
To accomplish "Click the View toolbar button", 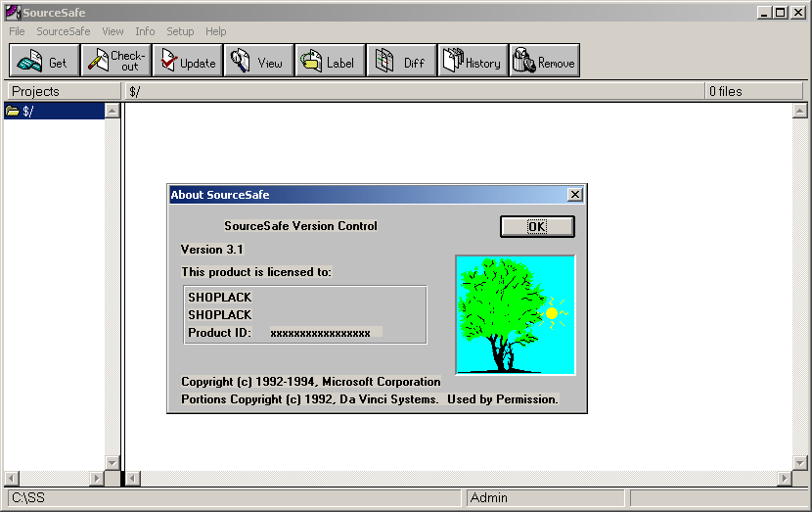I will 259,61.
